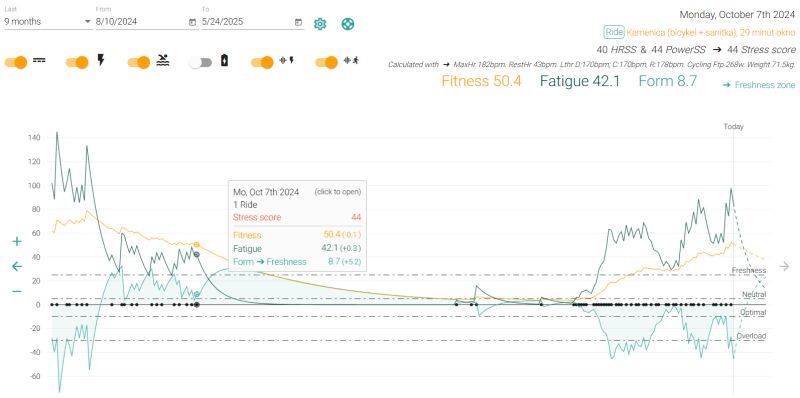
Task: Click the 'Form 8.7' header value
Action: [667, 81]
